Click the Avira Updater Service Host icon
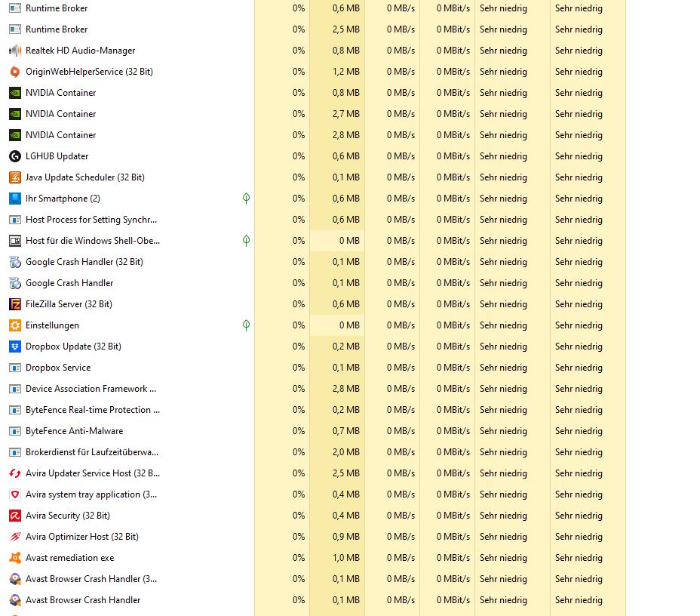Image resolution: width=700 pixels, height=616 pixels. tap(15, 473)
